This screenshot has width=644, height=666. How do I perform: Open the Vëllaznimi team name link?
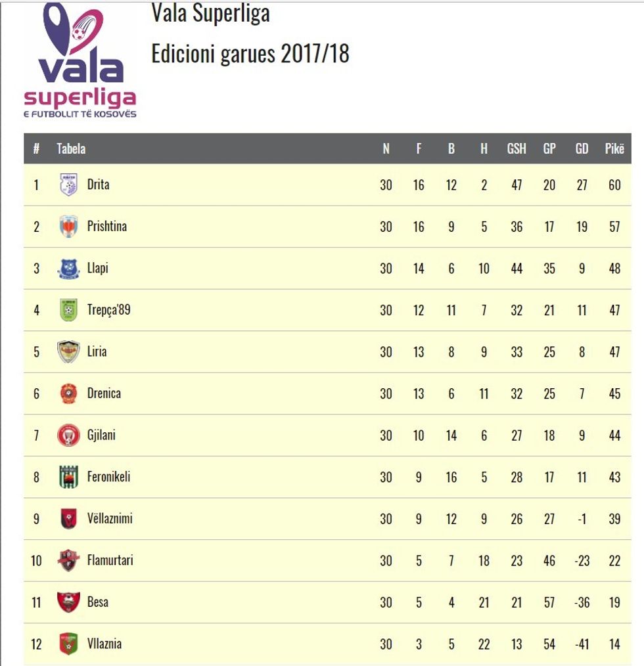(x=110, y=519)
